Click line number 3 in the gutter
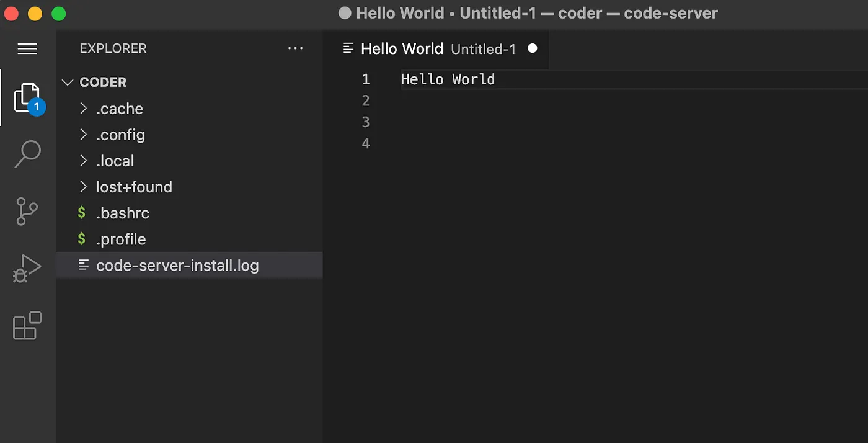The image size is (868, 443). tap(365, 122)
